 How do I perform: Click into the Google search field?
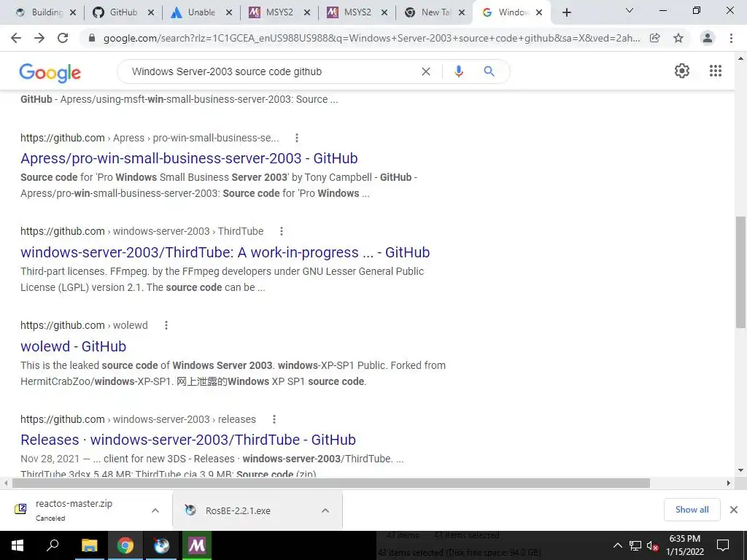pos(271,71)
